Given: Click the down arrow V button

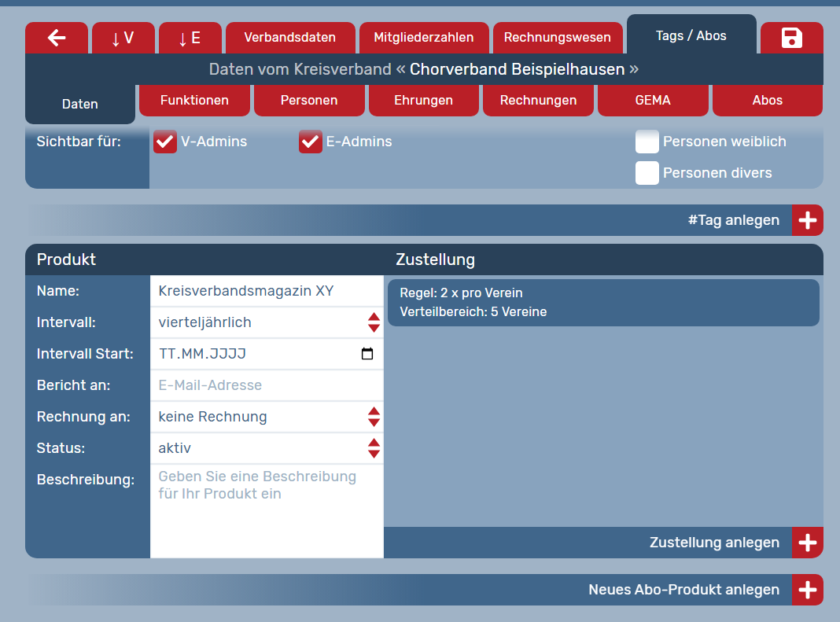Looking at the screenshot, I should pyautogui.click(x=123, y=38).
